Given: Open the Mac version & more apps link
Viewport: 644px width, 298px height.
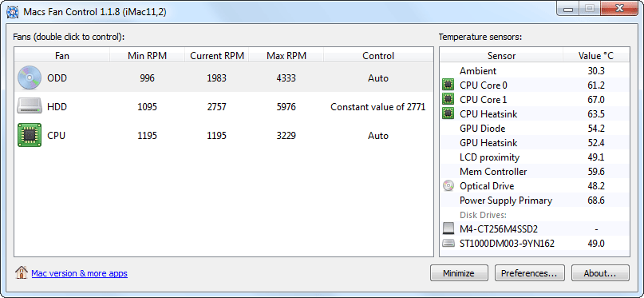Looking at the screenshot, I should pos(79,273).
